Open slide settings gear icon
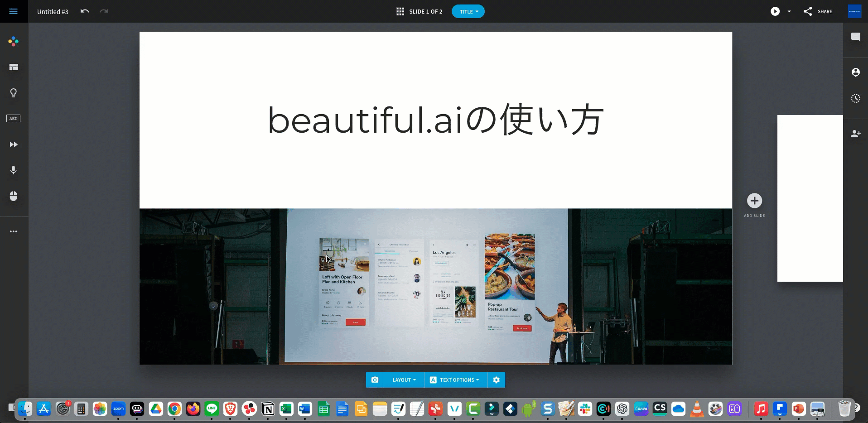 tap(496, 380)
